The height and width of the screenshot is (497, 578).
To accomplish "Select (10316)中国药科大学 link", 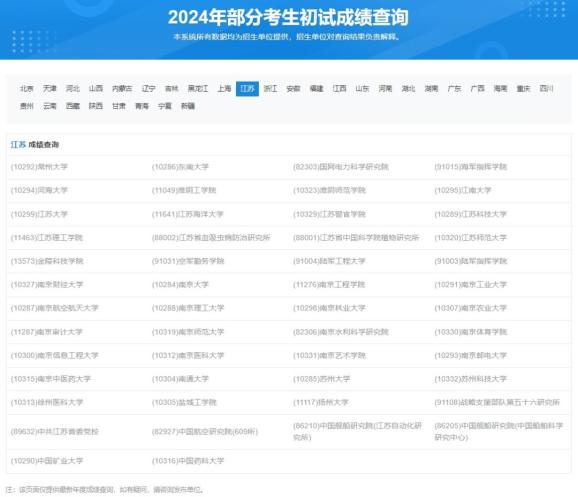I will coord(188,461).
